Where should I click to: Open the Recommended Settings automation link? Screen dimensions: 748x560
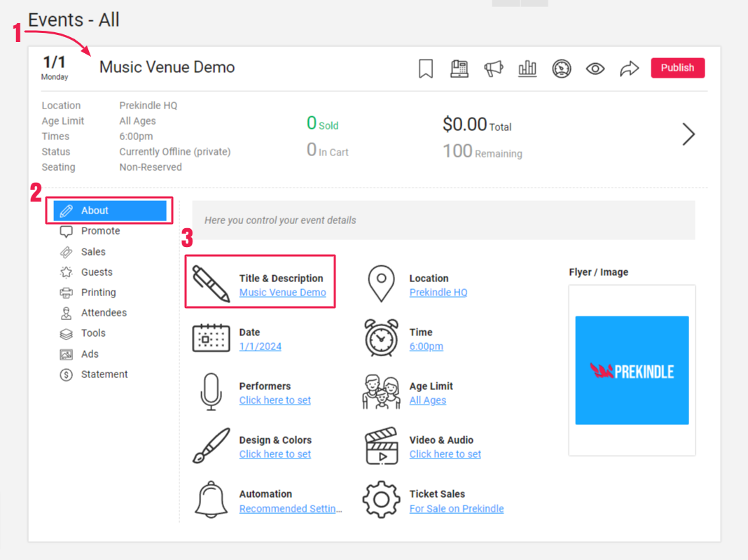point(291,508)
